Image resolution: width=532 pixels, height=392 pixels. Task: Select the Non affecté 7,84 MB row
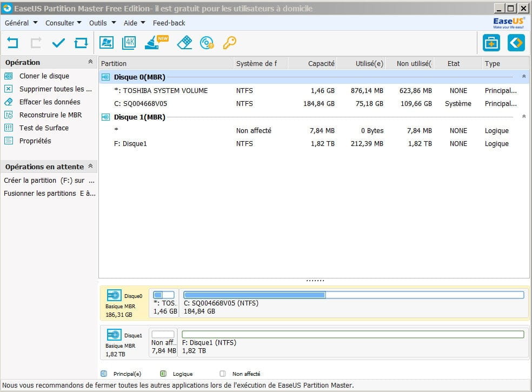(x=314, y=131)
